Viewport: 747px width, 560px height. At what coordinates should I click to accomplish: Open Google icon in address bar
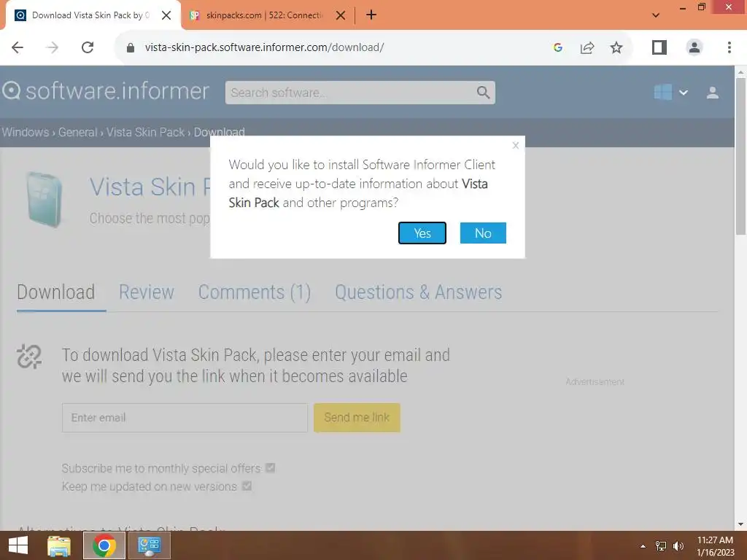[558, 47]
